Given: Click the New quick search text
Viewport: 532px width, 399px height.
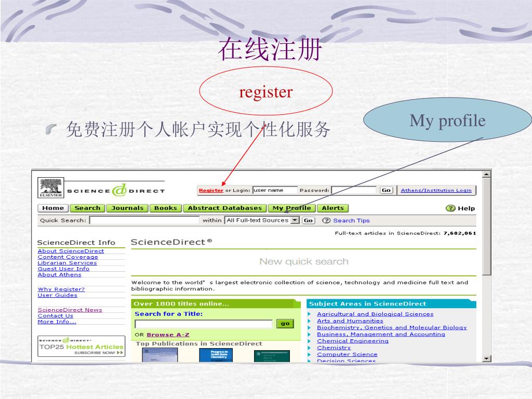Looking at the screenshot, I should tap(304, 262).
